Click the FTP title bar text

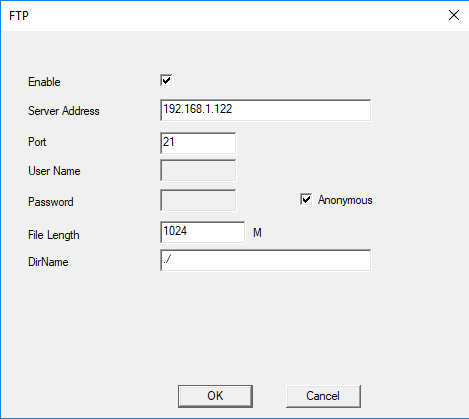click(x=19, y=16)
